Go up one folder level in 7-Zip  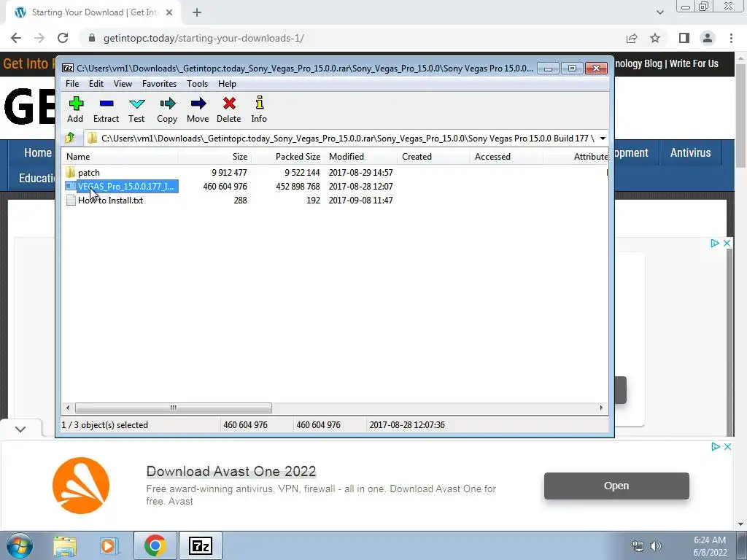tap(70, 138)
